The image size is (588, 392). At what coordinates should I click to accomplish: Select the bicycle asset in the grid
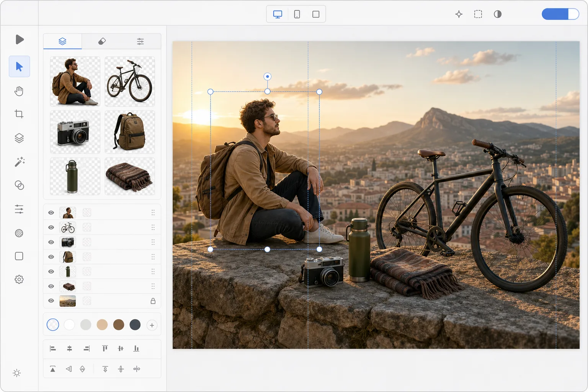click(130, 81)
